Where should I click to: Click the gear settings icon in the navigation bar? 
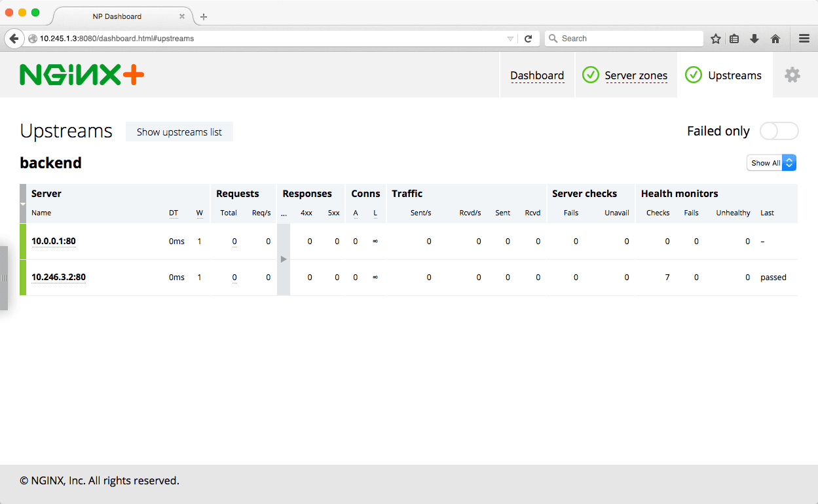[x=792, y=75]
